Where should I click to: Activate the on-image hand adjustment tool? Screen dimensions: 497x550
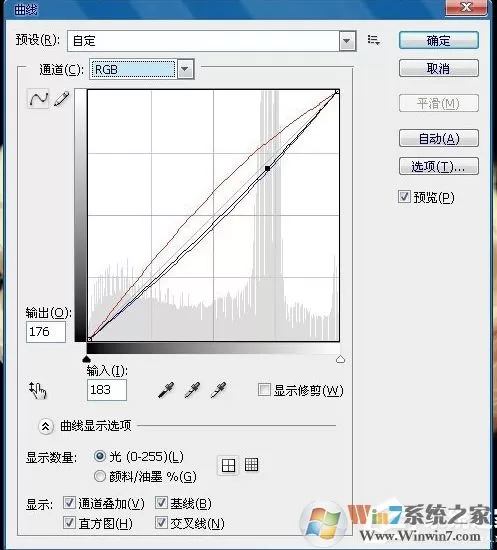tap(38, 390)
